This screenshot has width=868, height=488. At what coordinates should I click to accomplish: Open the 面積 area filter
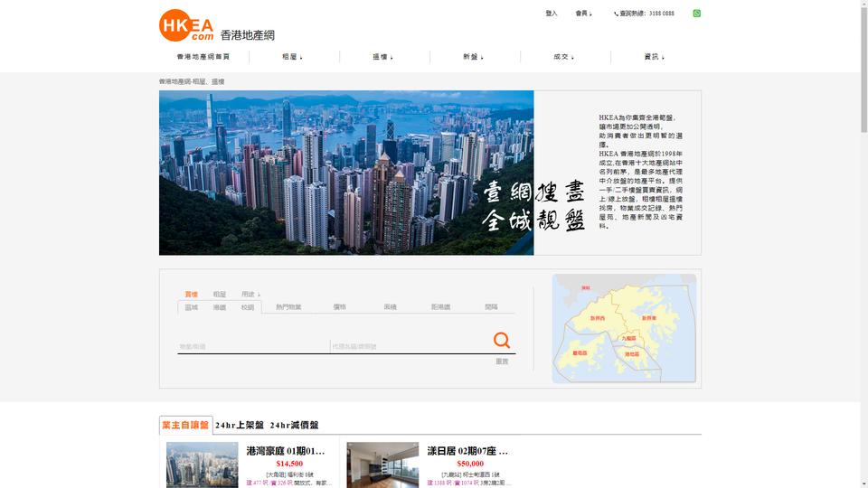tap(390, 307)
